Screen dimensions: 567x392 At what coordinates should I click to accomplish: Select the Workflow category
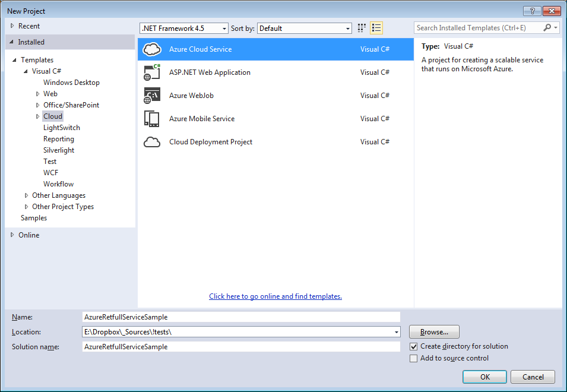(58, 184)
